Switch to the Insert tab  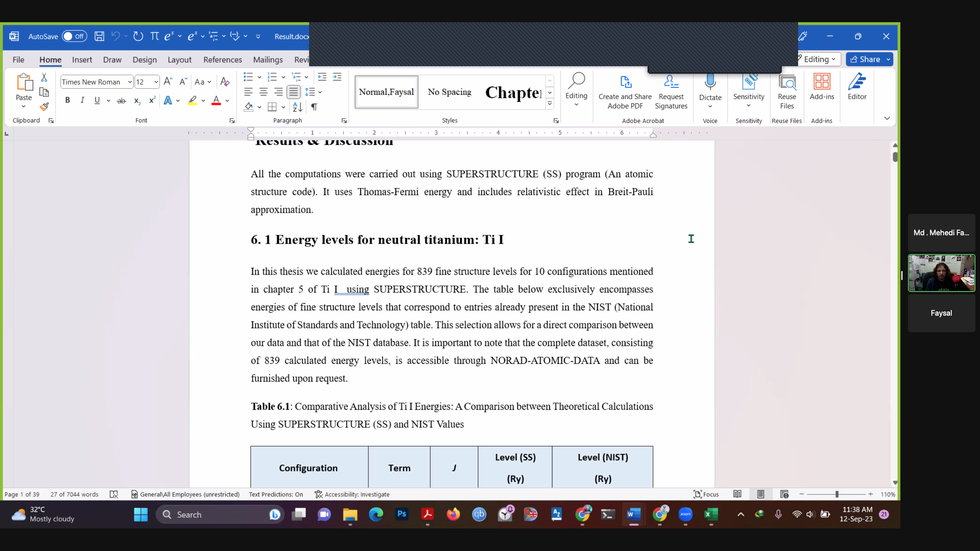[82, 60]
